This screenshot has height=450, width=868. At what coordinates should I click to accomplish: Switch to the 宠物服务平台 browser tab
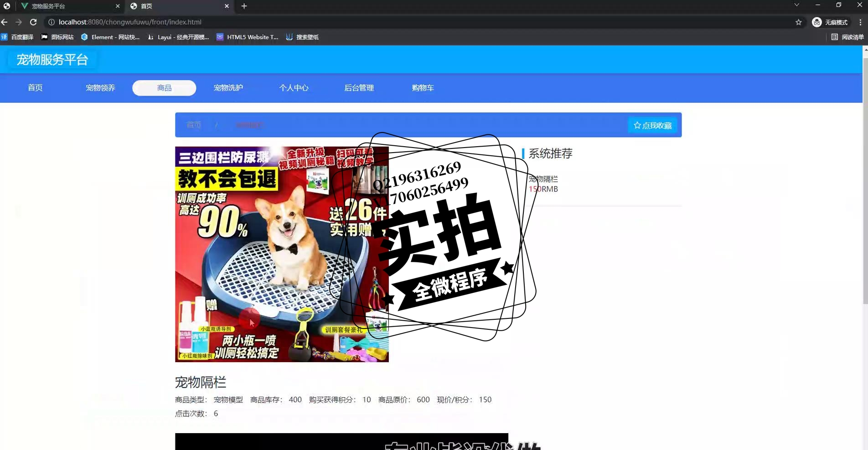click(x=70, y=6)
